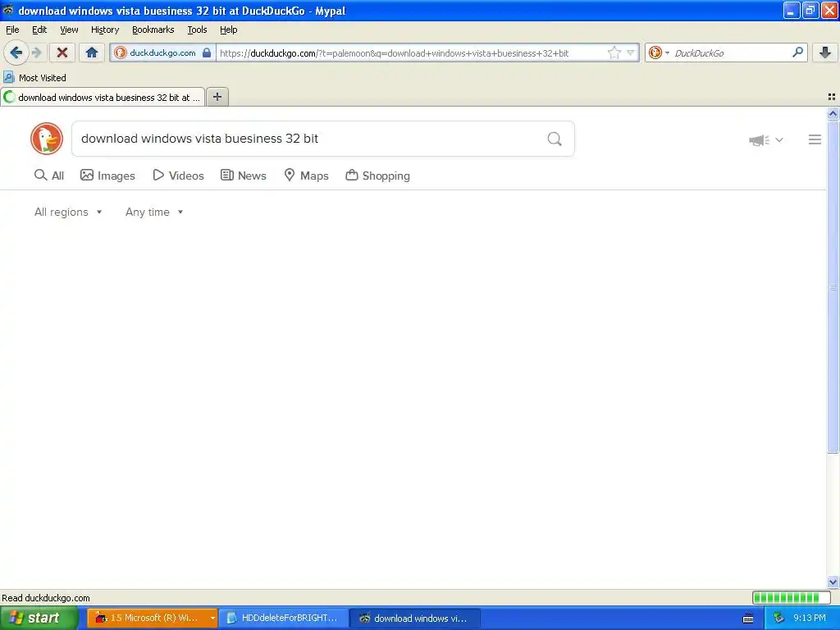Open the History menu
840x630 pixels.
(x=104, y=30)
